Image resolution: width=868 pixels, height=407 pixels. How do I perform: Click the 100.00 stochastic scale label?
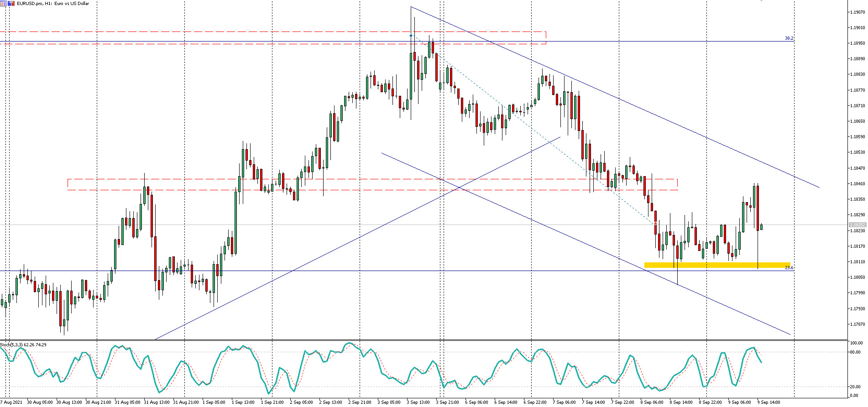click(856, 343)
